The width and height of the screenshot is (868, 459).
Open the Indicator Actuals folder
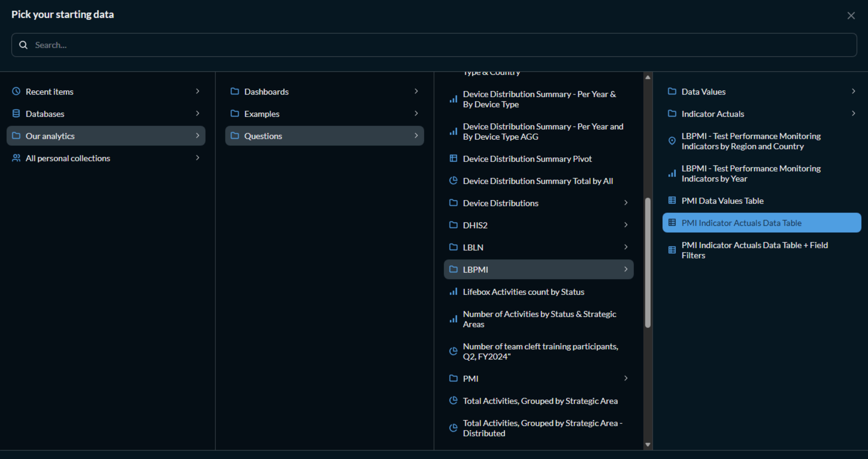pyautogui.click(x=762, y=114)
